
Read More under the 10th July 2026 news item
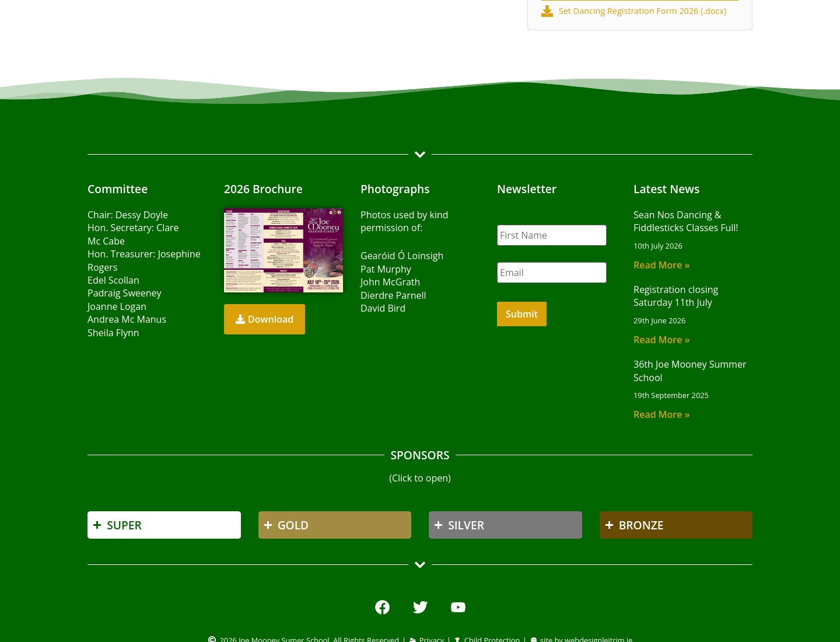pos(661,265)
